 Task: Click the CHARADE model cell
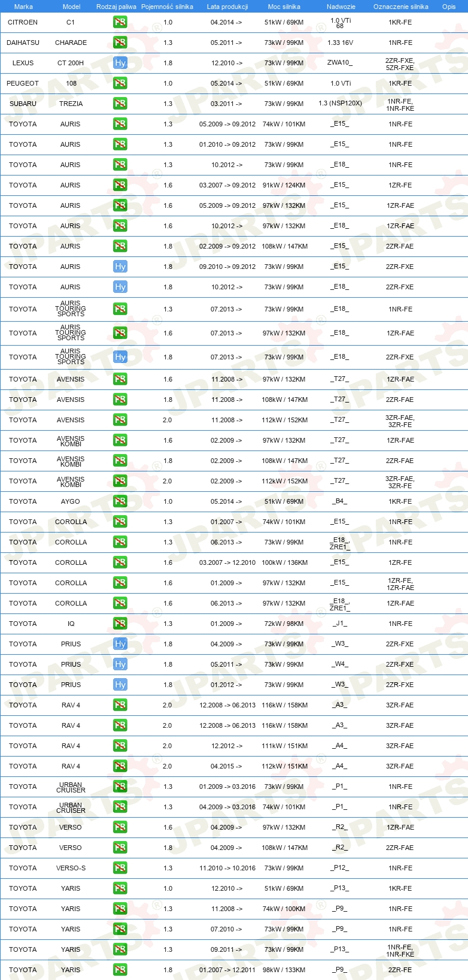pos(71,43)
